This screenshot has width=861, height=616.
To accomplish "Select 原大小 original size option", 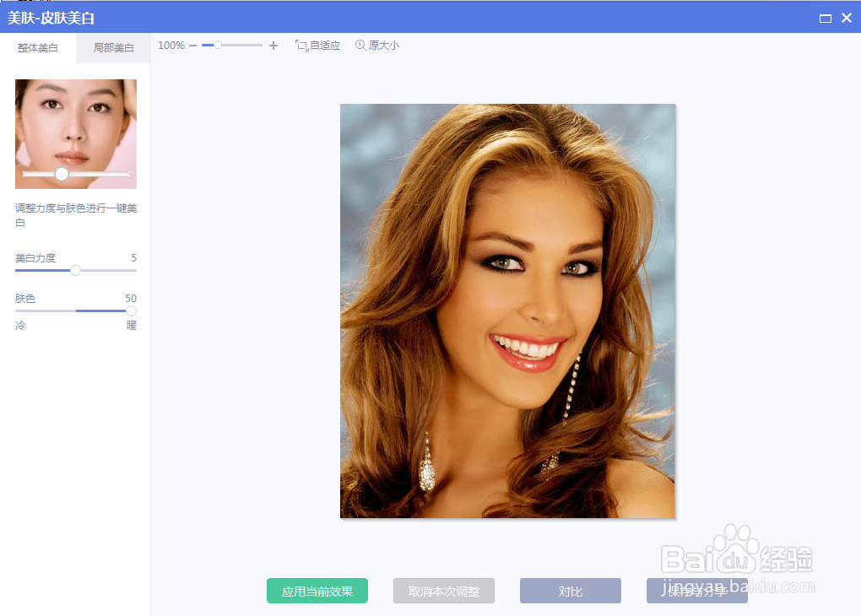I will (x=377, y=46).
